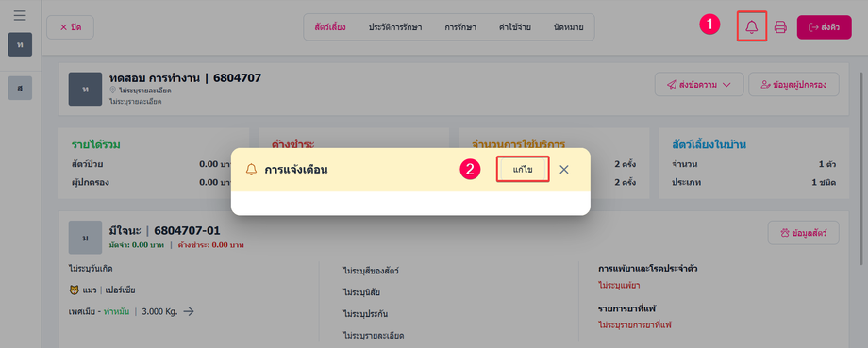Click the 1 ตัว value in จำนวน row
Viewport: 868px width, 348px height.
point(826,164)
